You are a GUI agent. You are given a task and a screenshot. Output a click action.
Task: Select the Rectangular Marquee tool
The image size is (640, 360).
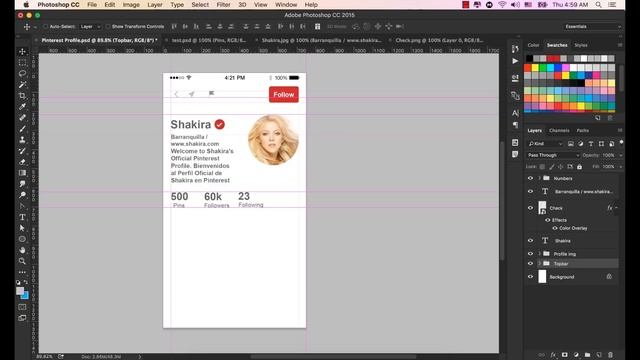point(22,62)
